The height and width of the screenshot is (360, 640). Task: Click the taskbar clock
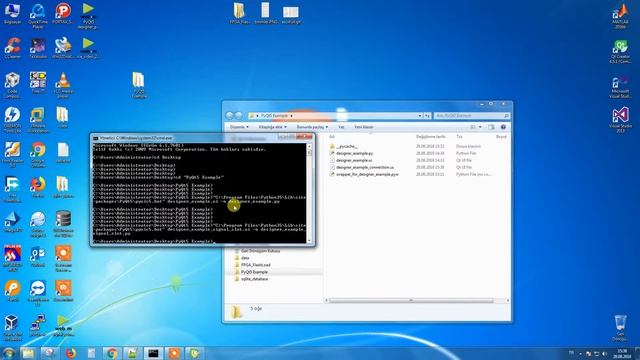(622, 353)
